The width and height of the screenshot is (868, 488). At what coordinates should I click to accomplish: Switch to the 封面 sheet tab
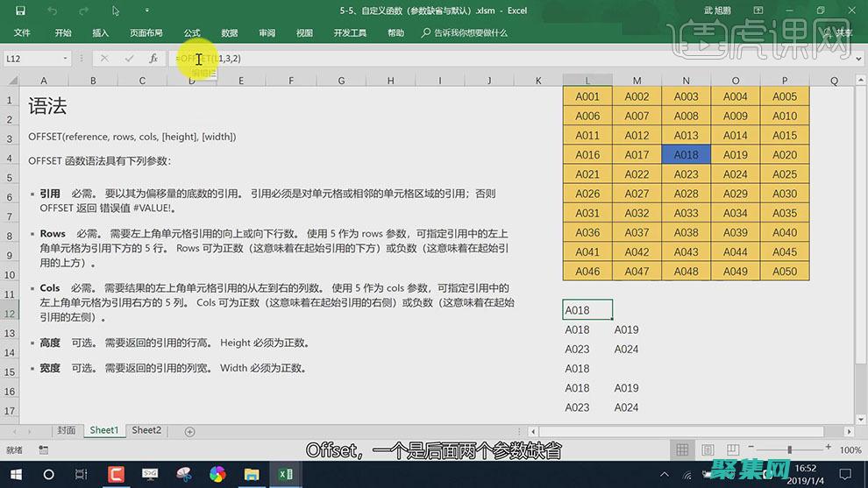pyautogui.click(x=67, y=430)
